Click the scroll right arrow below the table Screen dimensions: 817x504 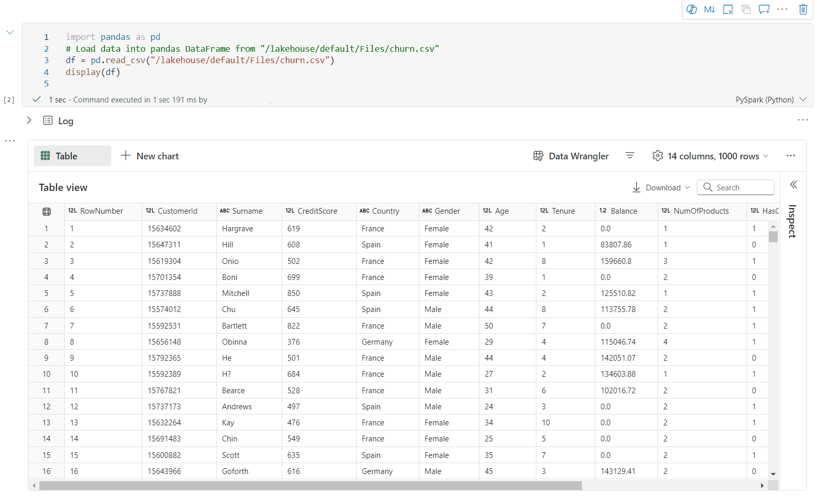[x=762, y=485]
